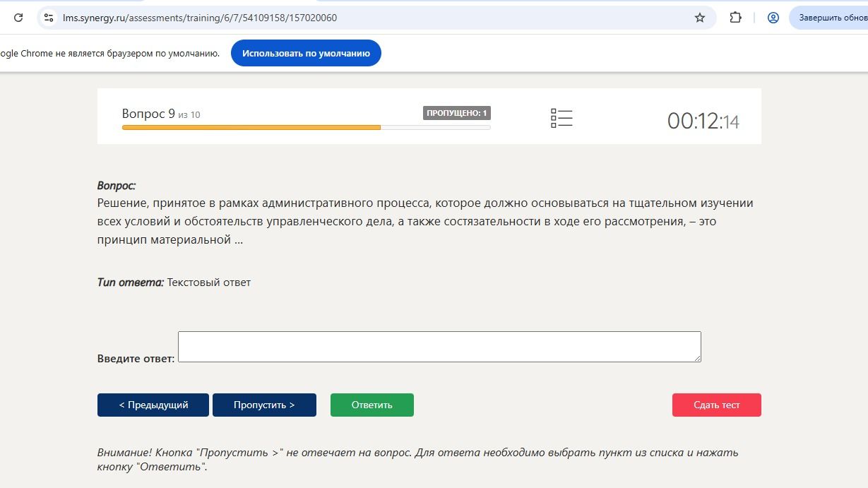Click the 'Внимание!' notice text
868x488 pixels.
[x=418, y=459]
